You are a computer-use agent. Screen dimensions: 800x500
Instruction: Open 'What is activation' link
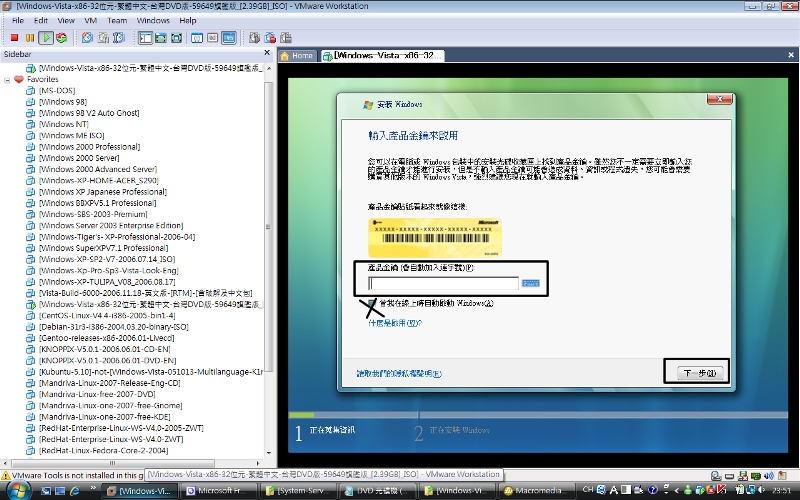click(395, 323)
